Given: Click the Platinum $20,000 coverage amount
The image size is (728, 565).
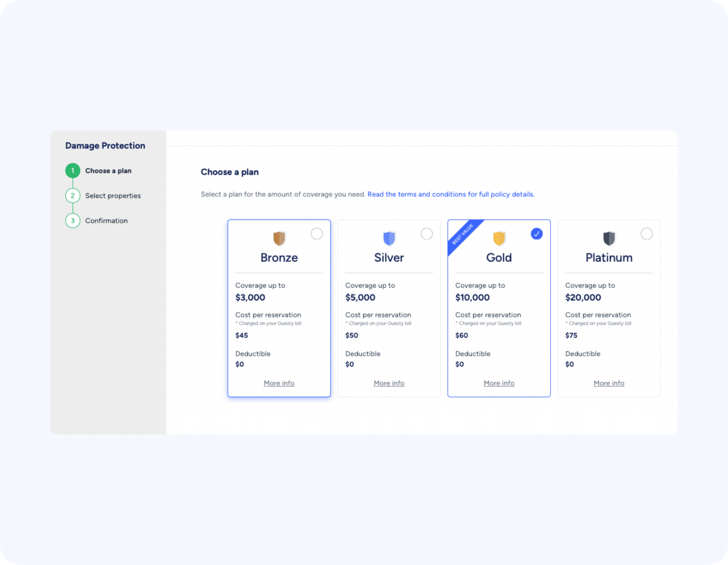Looking at the screenshot, I should click(583, 298).
